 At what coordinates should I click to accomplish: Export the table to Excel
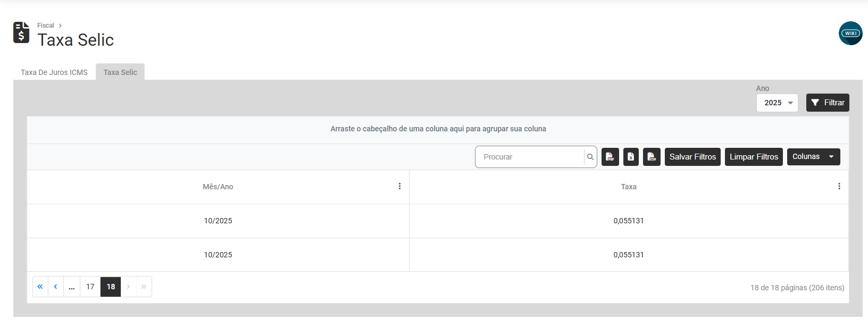coord(631,157)
